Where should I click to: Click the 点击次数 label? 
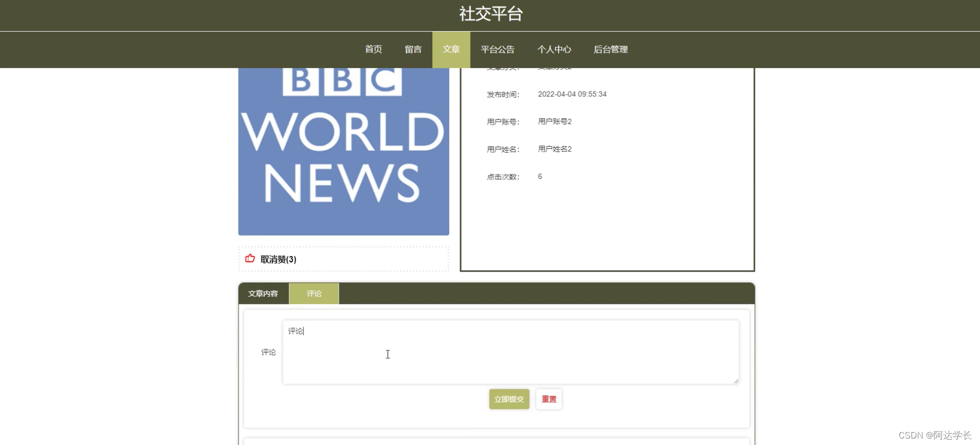[503, 177]
